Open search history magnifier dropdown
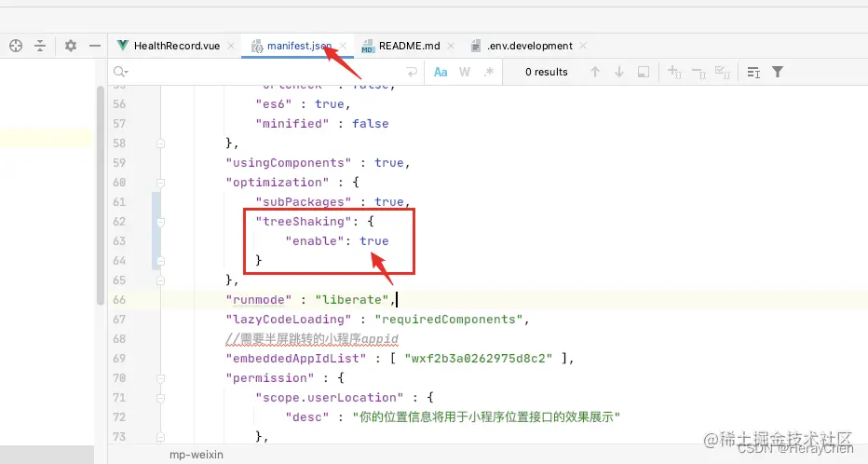Image resolution: width=868 pixels, height=464 pixels. [x=121, y=72]
